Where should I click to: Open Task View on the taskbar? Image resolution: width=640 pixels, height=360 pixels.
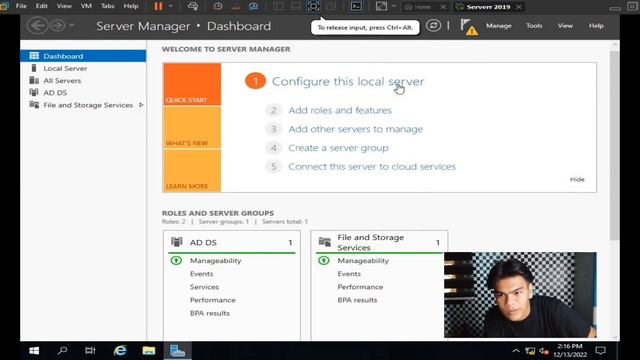pos(90,351)
